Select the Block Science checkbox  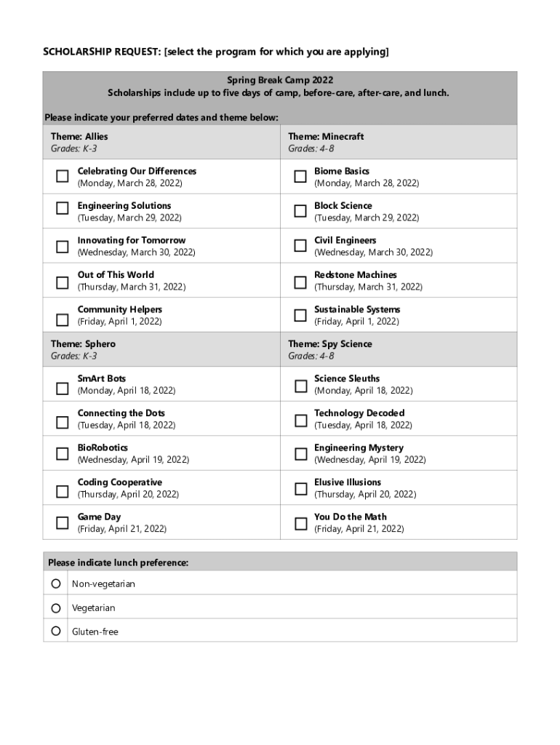pos(300,211)
